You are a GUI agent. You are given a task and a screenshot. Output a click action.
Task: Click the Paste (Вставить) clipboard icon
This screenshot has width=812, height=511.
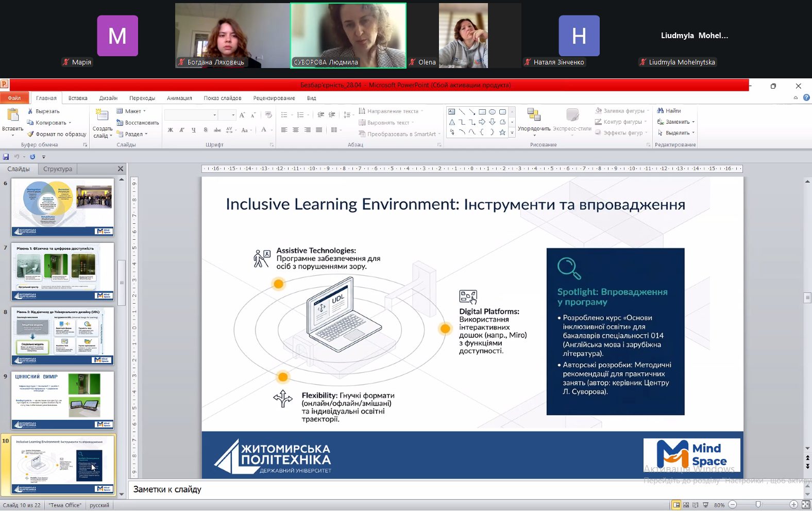point(12,116)
